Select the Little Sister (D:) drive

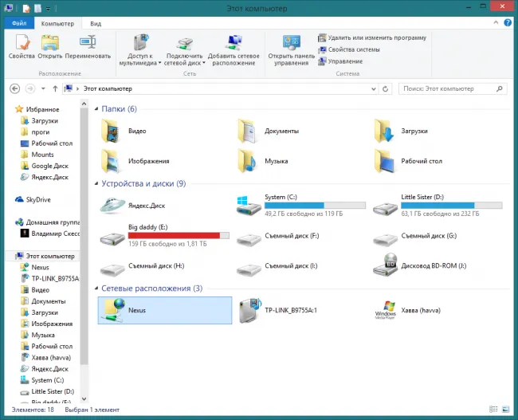click(x=438, y=206)
